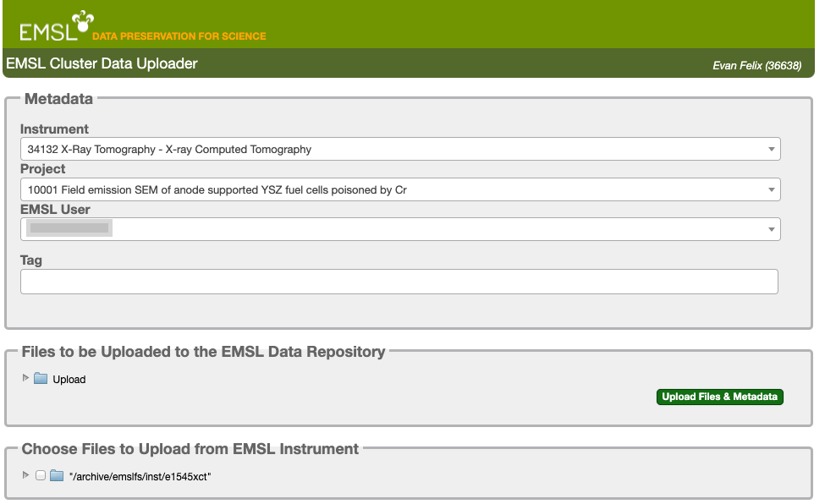This screenshot has width=825, height=504.
Task: Click inside the Tag input field
Action: pos(399,282)
